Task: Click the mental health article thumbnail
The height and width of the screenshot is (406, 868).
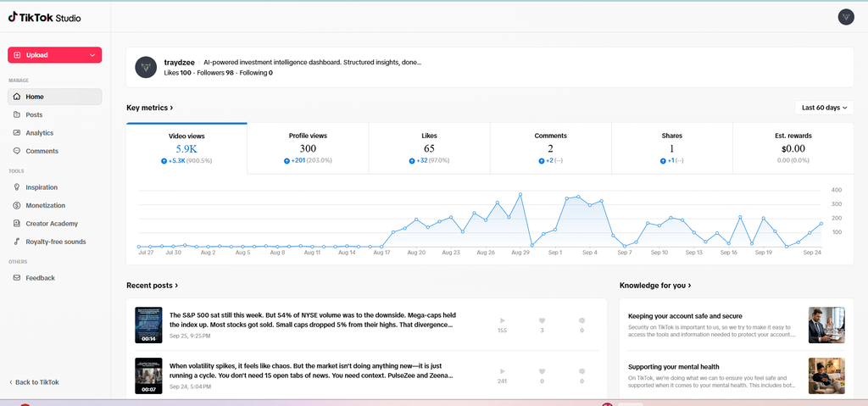Action: 826,375
